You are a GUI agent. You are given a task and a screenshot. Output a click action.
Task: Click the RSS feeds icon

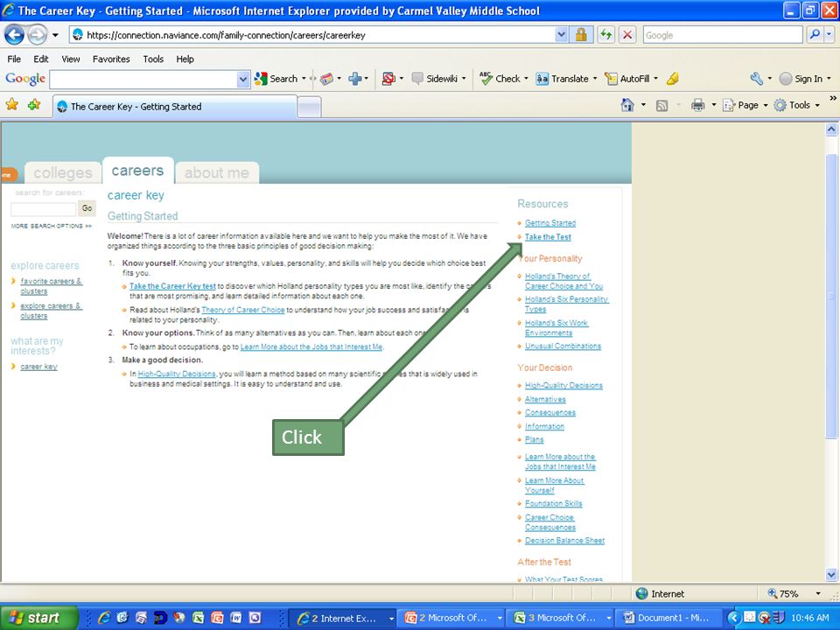(x=662, y=106)
